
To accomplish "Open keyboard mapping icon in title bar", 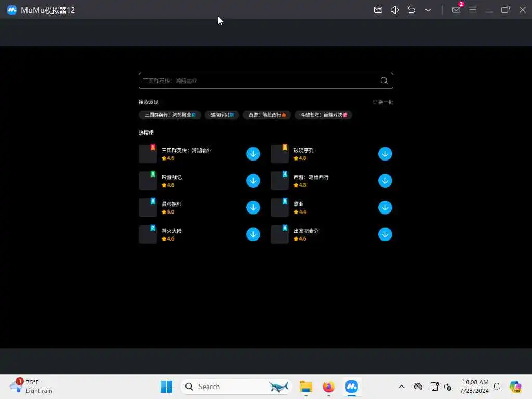I will click(378, 10).
